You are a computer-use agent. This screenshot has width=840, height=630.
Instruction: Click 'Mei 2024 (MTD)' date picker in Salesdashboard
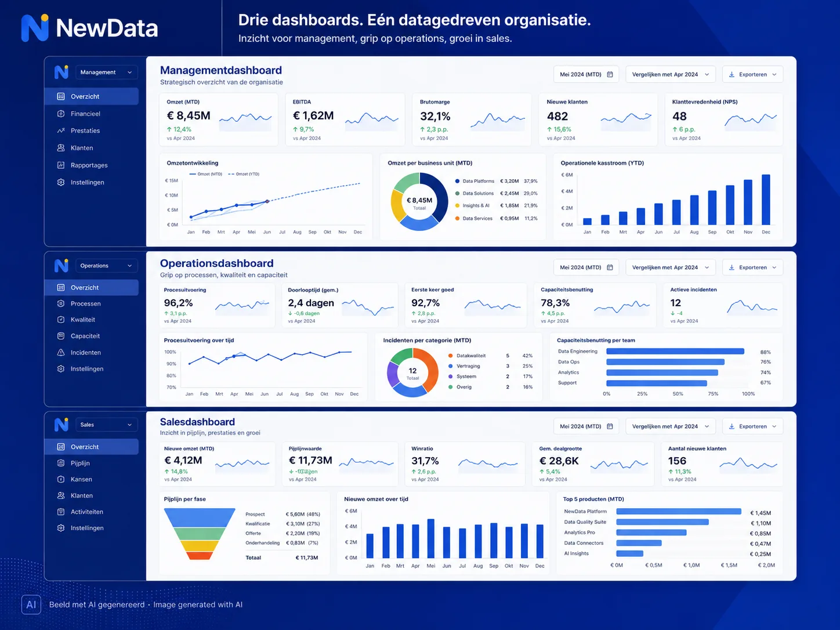[586, 426]
